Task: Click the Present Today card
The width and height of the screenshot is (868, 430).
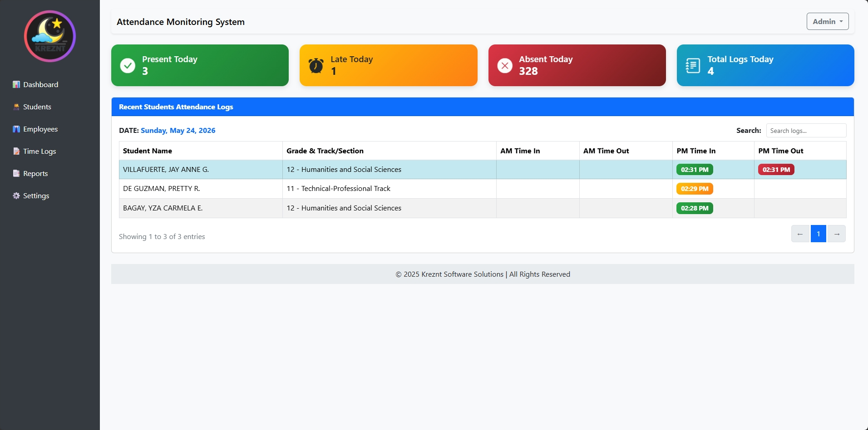Action: 200,65
